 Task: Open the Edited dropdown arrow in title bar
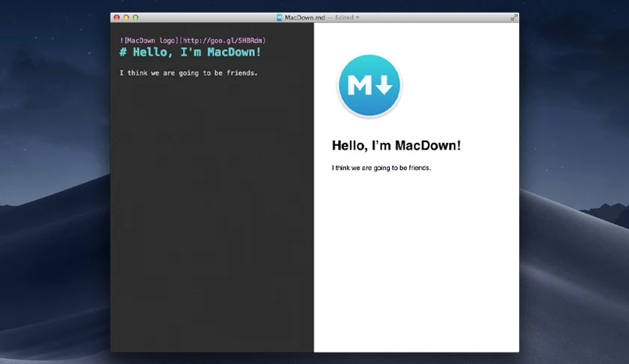[x=357, y=17]
